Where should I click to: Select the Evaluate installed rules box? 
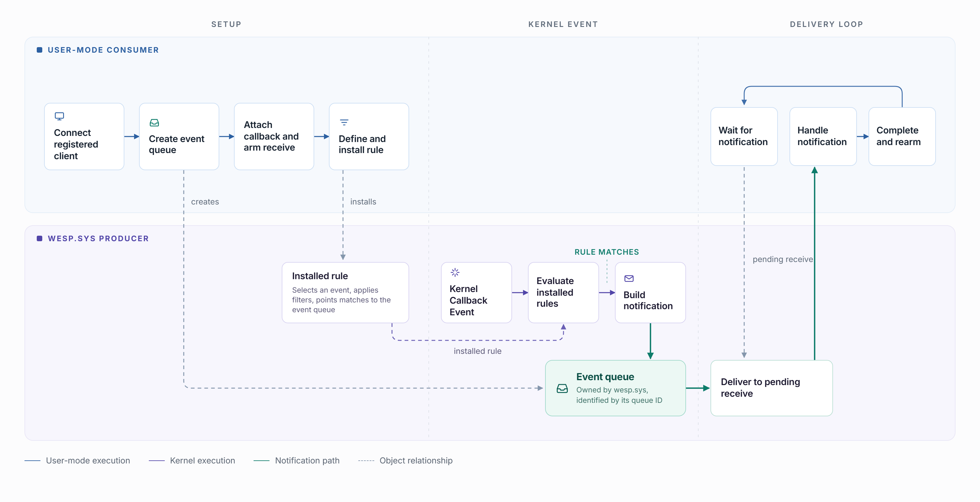pyautogui.click(x=563, y=292)
